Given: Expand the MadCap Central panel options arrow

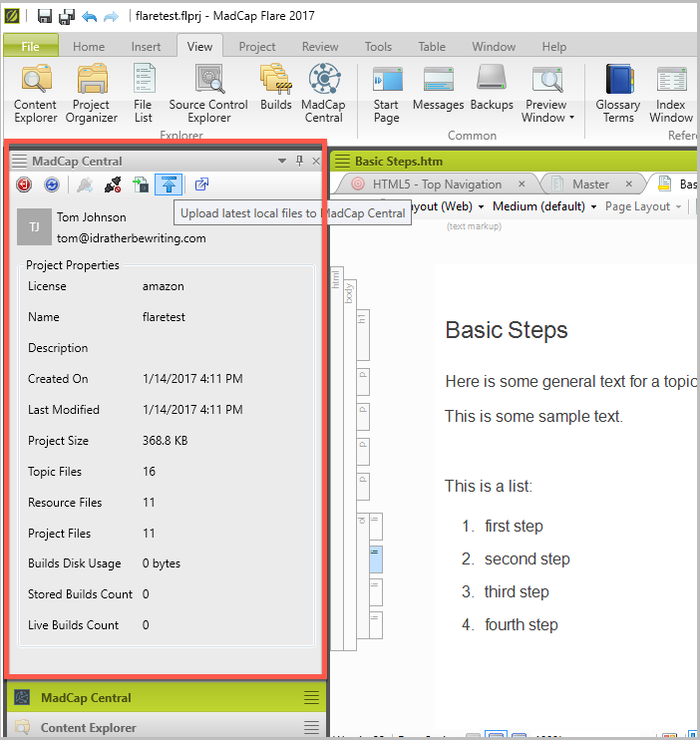Looking at the screenshot, I should tap(282, 161).
